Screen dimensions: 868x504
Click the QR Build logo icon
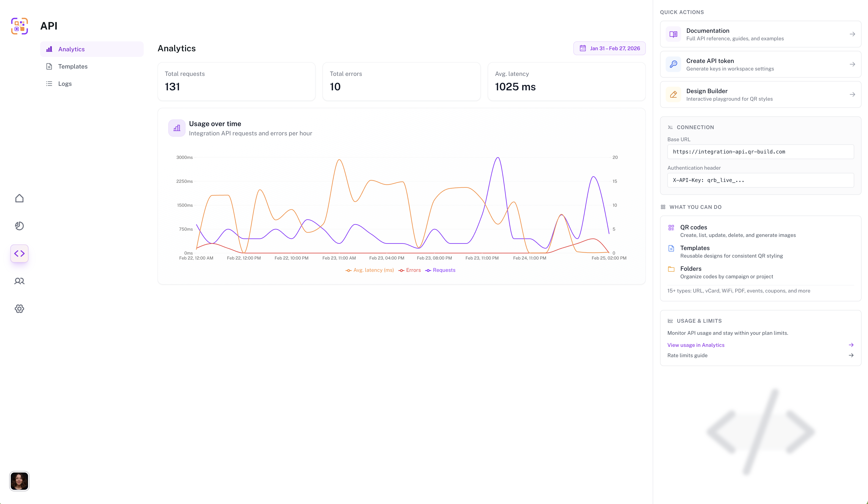[x=19, y=26]
